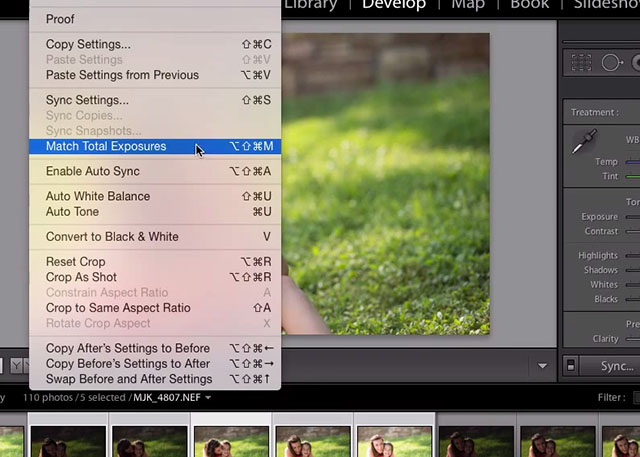This screenshot has height=457, width=640.
Task: Open the Map module
Action: (468, 5)
